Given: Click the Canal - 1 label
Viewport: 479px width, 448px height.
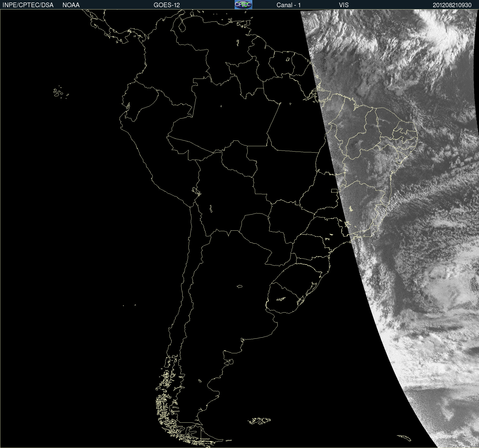Looking at the screenshot, I should click(289, 5).
